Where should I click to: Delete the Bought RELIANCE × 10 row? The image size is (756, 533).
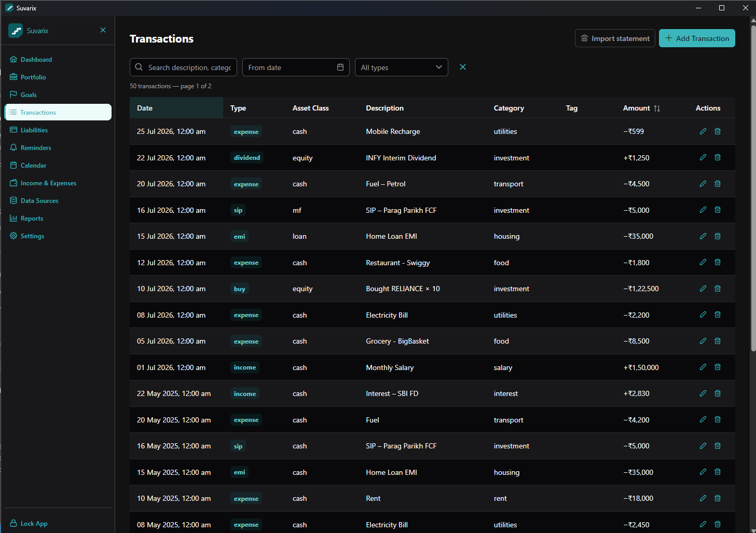[x=718, y=289]
